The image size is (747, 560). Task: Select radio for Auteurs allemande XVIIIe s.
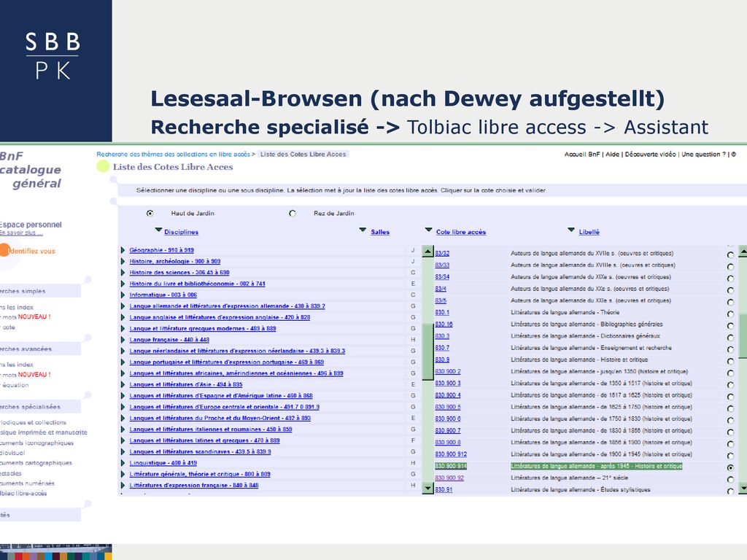point(730,267)
